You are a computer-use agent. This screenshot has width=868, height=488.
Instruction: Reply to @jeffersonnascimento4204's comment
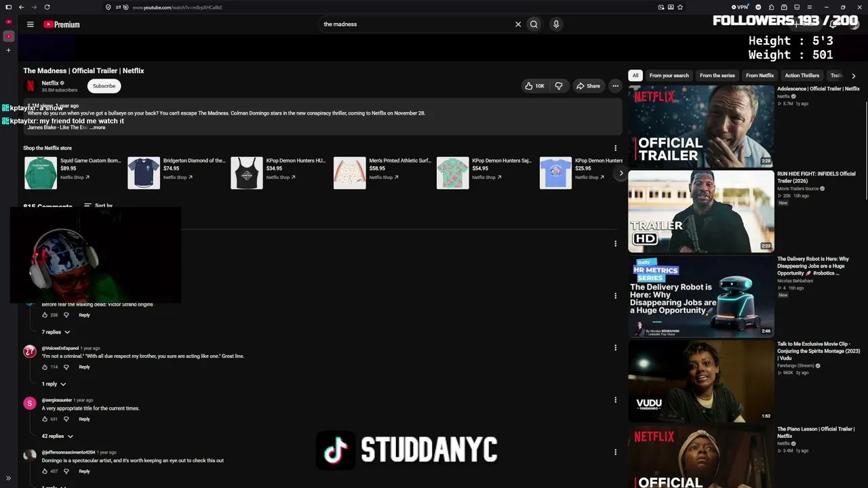click(x=84, y=471)
